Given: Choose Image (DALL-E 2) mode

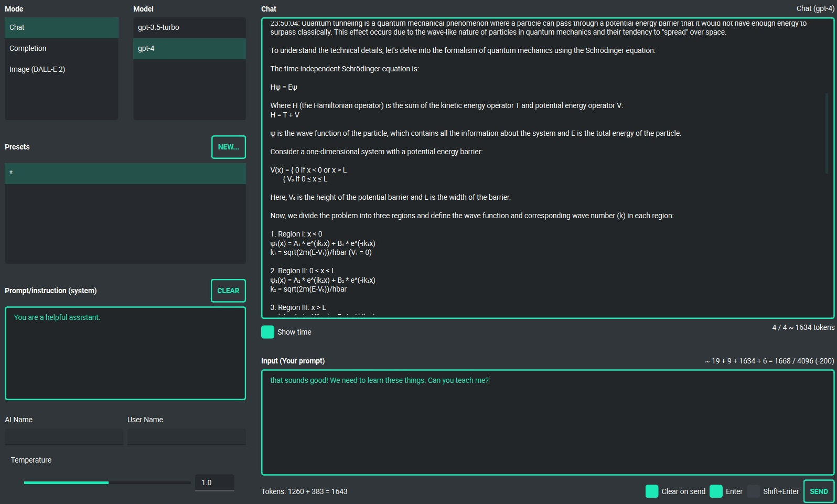Looking at the screenshot, I should 61,69.
